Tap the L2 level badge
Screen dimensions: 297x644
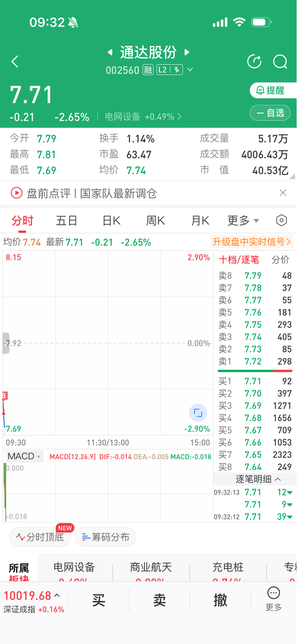[x=170, y=70]
